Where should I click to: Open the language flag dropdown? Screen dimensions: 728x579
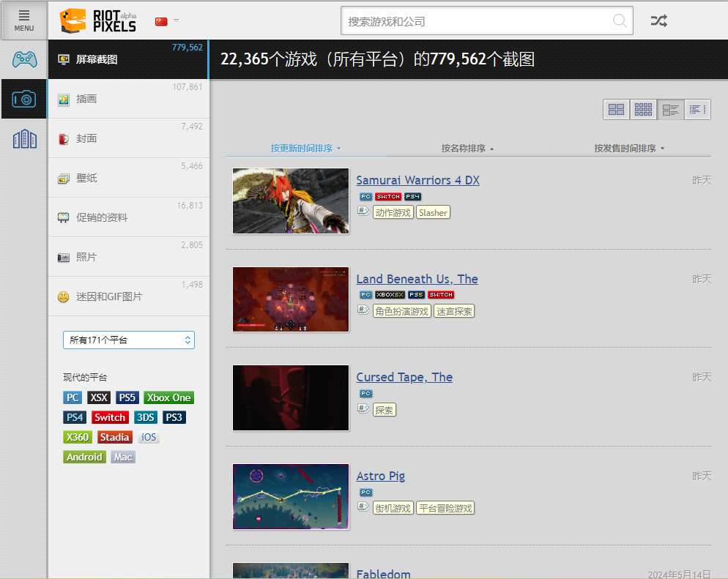166,21
